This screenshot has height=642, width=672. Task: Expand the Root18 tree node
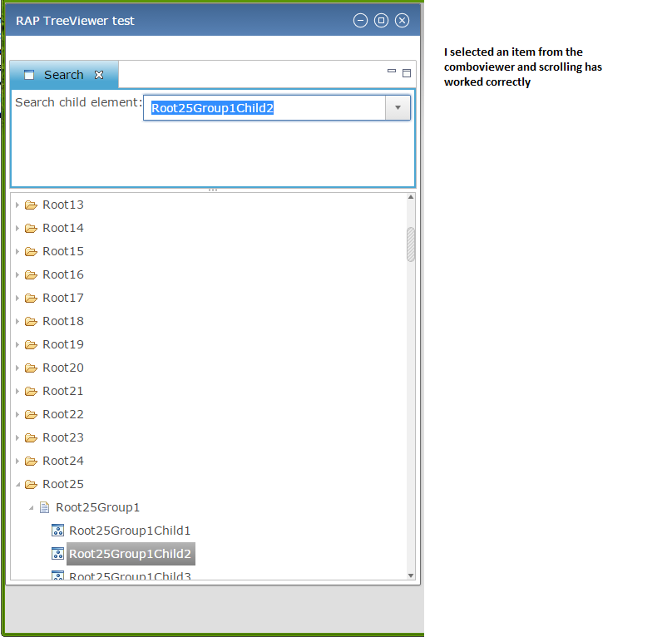(x=17, y=321)
